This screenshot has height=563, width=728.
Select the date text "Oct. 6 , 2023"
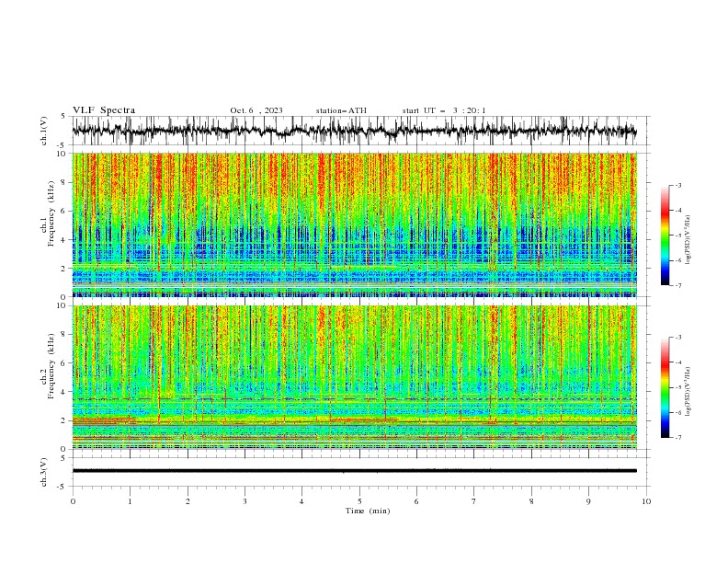coord(256,110)
